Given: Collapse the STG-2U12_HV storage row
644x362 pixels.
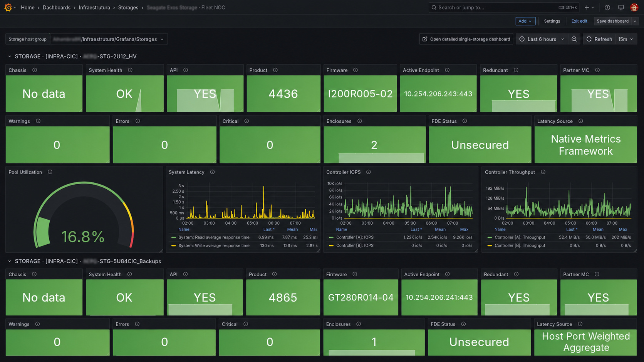Looking at the screenshot, I should tap(10, 57).
